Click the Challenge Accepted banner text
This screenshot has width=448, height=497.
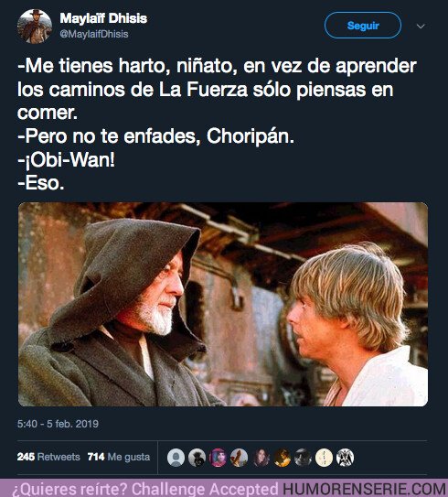(x=205, y=489)
